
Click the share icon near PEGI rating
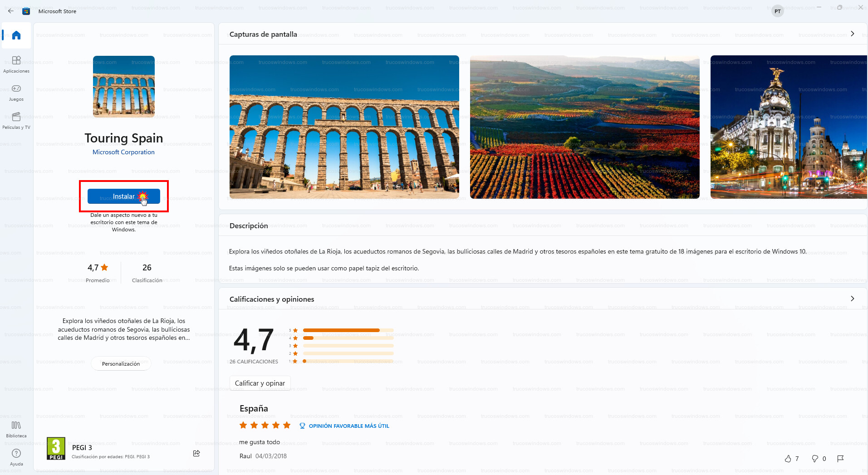coord(196,453)
